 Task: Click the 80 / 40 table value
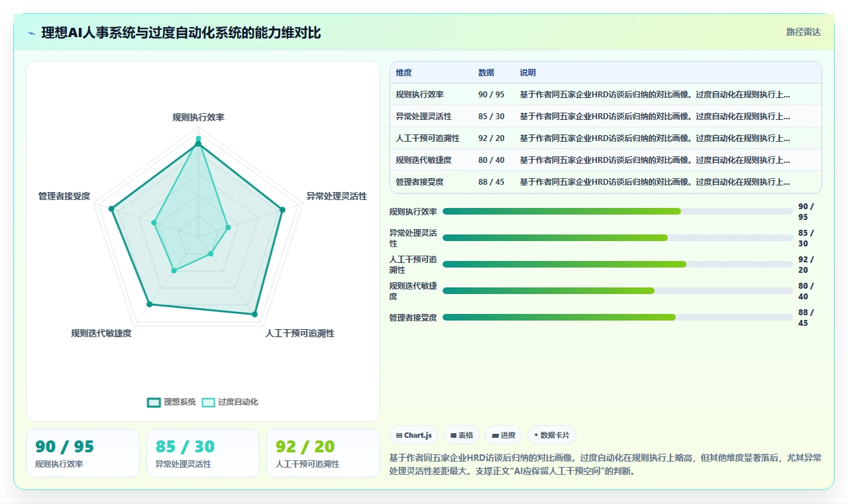(x=492, y=160)
